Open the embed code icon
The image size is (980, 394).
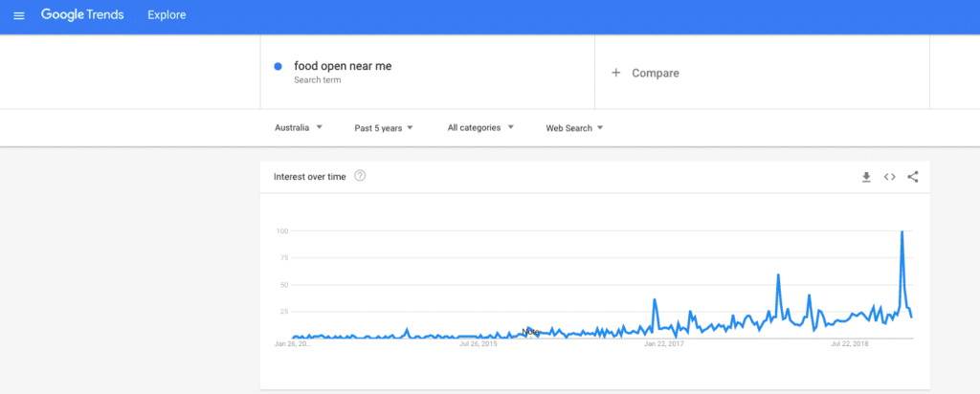889,177
